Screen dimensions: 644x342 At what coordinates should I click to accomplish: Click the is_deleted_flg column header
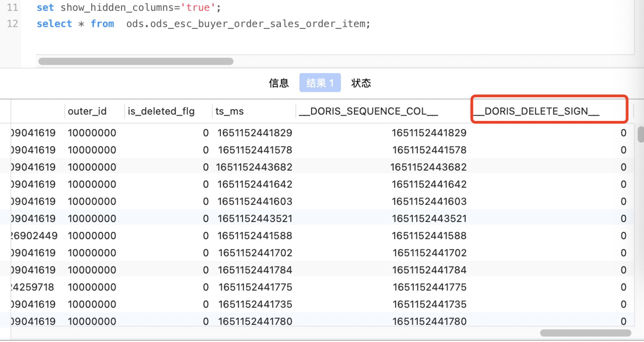coord(161,111)
